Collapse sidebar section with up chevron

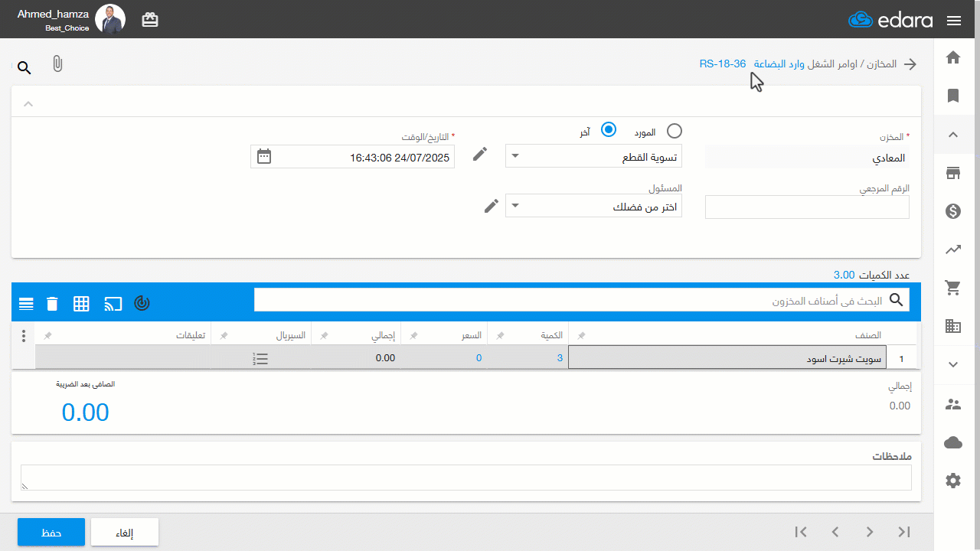click(953, 135)
